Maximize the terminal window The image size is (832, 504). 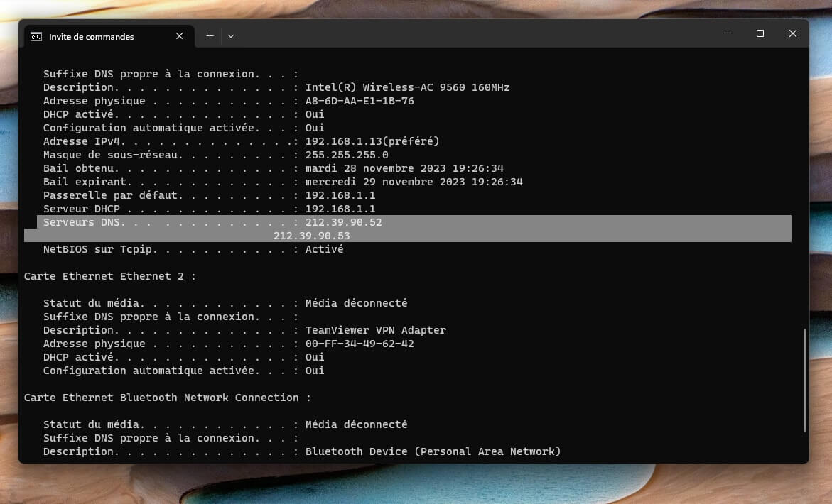760,33
